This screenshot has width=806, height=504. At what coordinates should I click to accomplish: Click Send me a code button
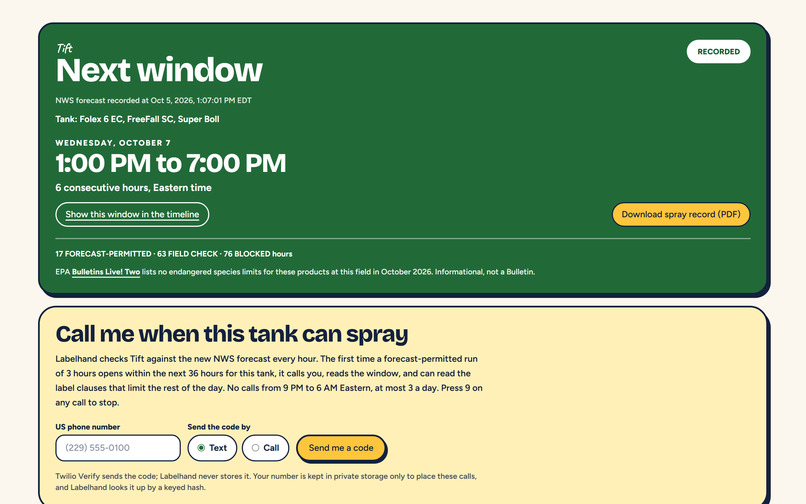pyautogui.click(x=341, y=448)
